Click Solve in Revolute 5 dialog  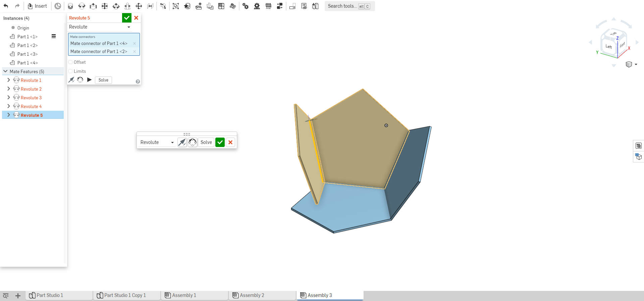[x=103, y=80]
